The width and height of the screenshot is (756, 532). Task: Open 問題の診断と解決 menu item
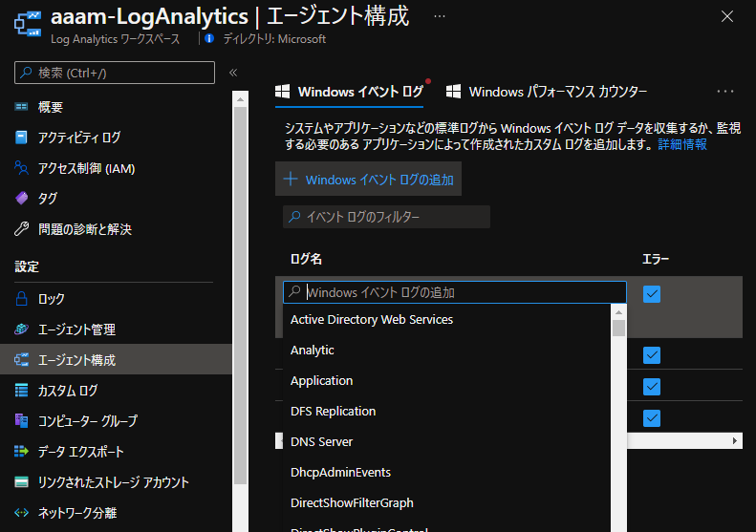coord(116,229)
